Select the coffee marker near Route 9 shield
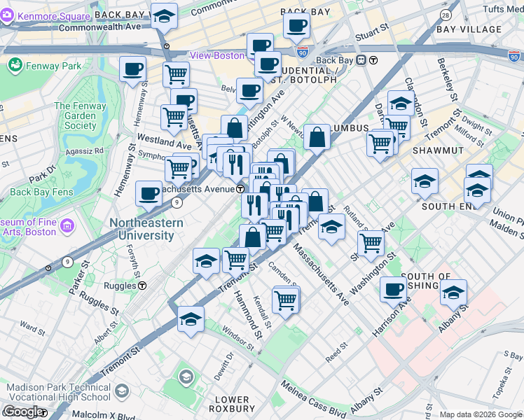The height and width of the screenshot is (420, 524). coord(149,195)
